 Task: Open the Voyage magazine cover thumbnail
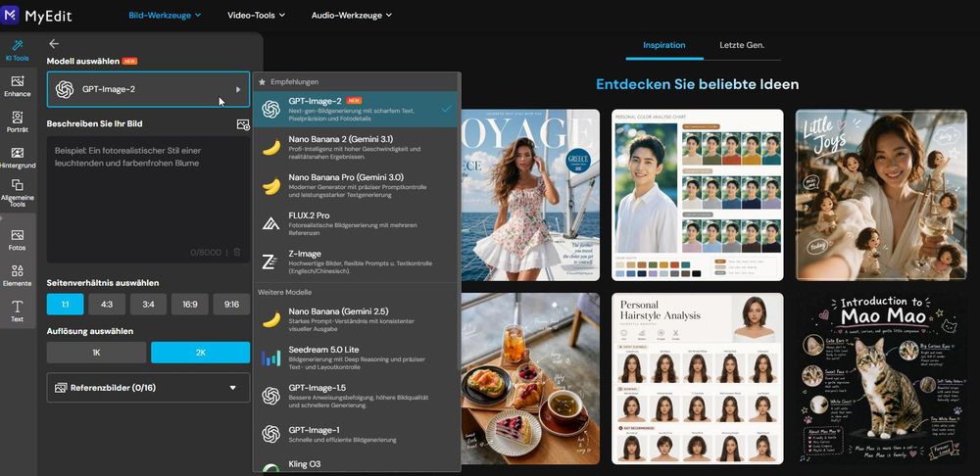coord(530,195)
